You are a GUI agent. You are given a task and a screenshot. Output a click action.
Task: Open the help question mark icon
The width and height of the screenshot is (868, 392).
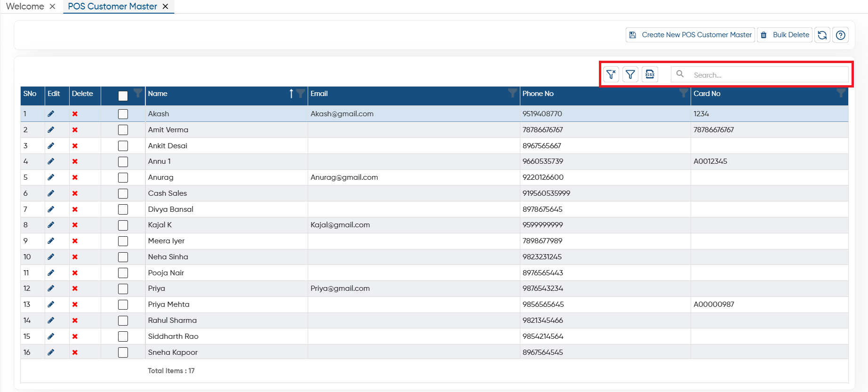[x=841, y=35]
